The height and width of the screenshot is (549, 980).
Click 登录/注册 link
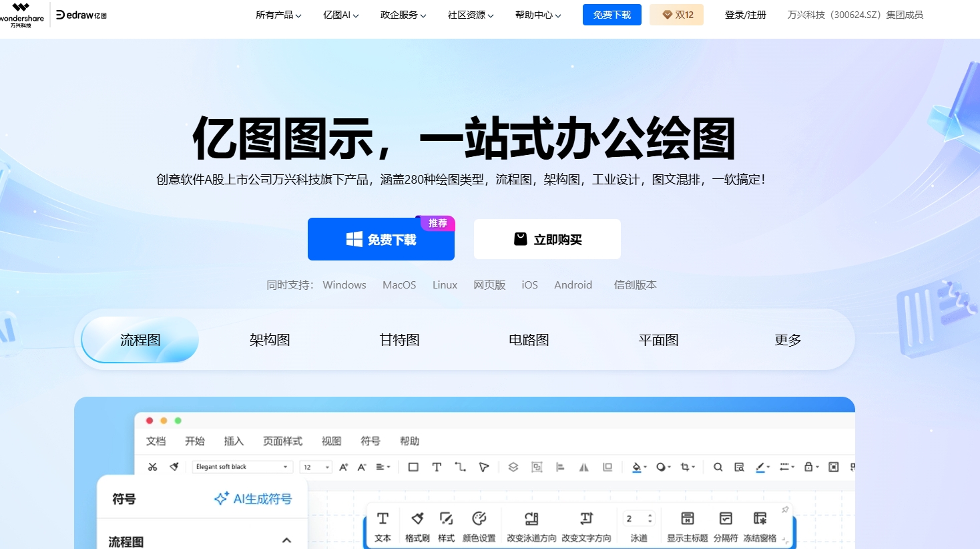pyautogui.click(x=746, y=15)
